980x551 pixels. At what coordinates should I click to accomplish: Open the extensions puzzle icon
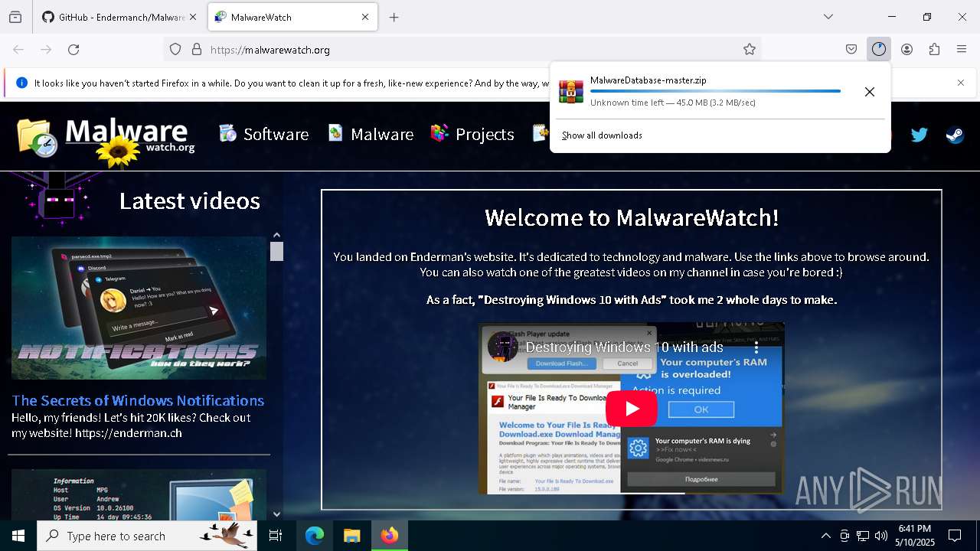[x=934, y=50]
